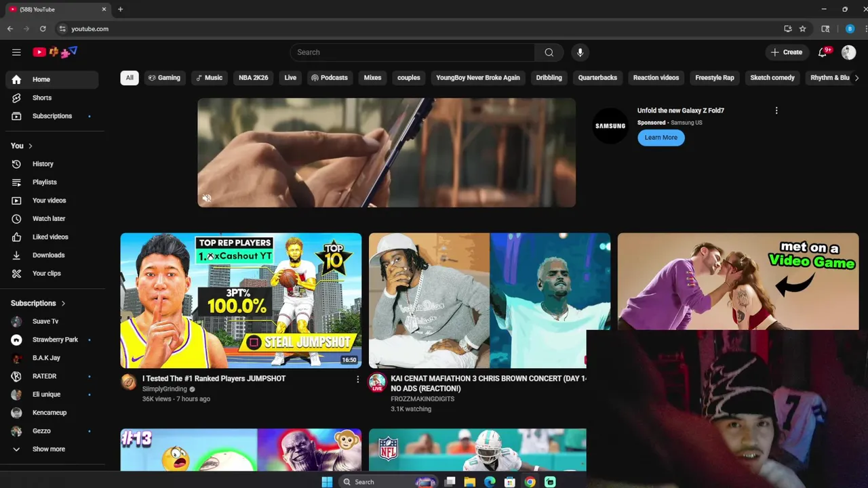This screenshot has width=868, height=488.
Task: Select the Dribbling chip
Action: point(549,78)
